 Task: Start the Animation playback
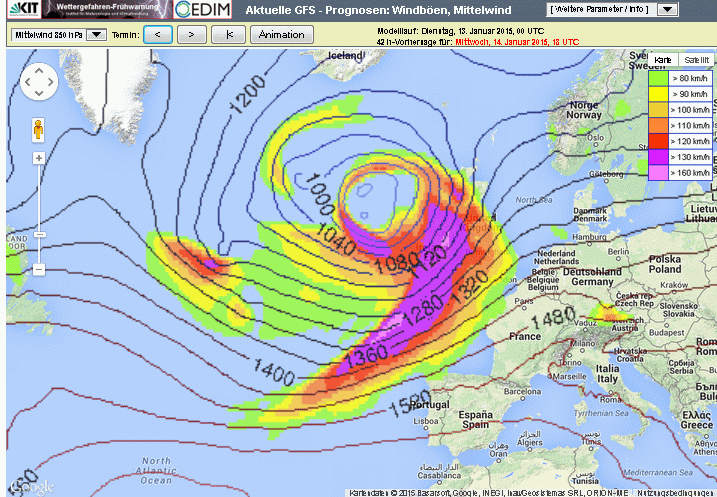coord(282,34)
